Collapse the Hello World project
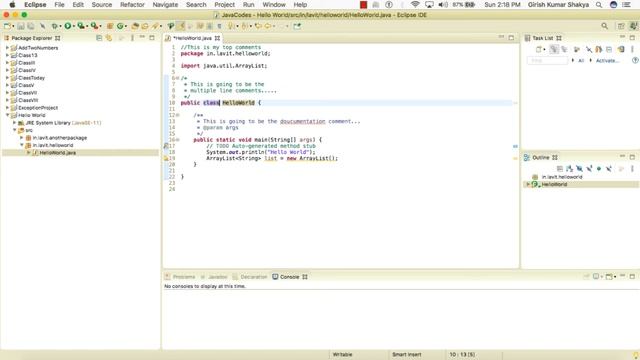Viewport: 640px width, 360px height. tap(7, 115)
